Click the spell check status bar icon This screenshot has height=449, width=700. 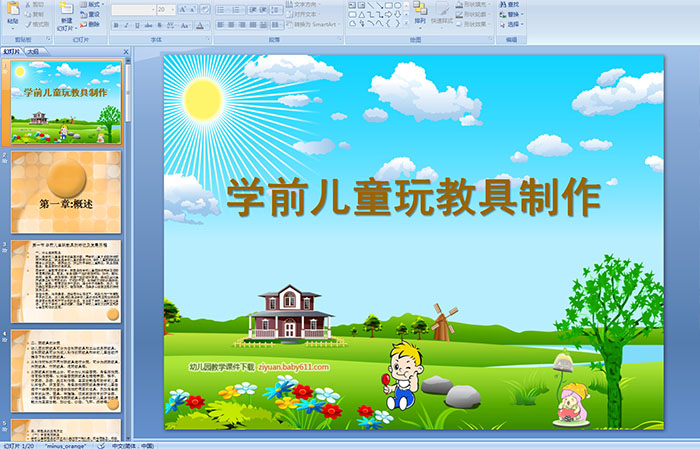pyautogui.click(x=101, y=445)
